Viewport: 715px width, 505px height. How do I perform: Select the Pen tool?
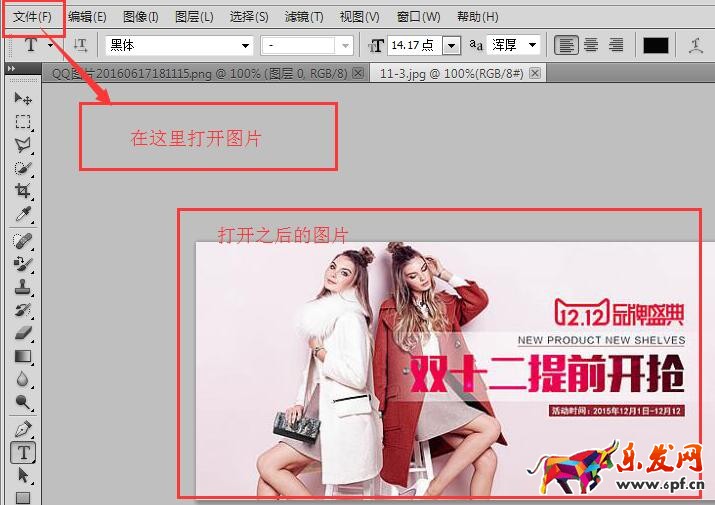[x=23, y=429]
